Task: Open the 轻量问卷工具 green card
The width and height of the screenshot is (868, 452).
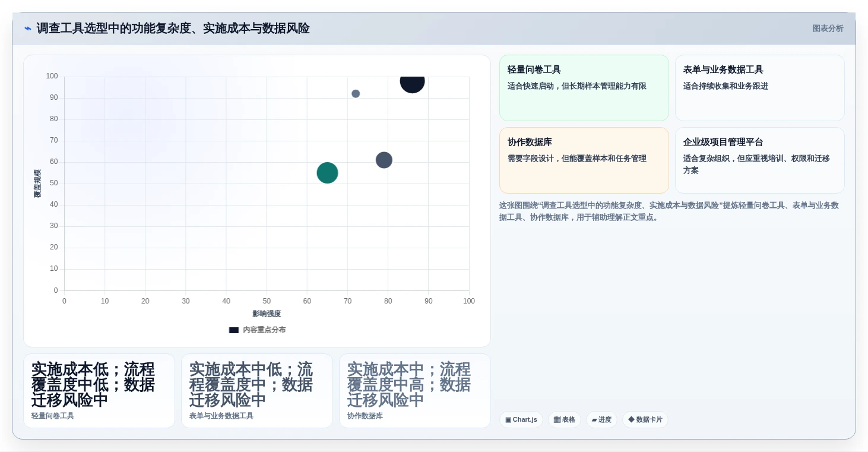Action: click(x=584, y=88)
